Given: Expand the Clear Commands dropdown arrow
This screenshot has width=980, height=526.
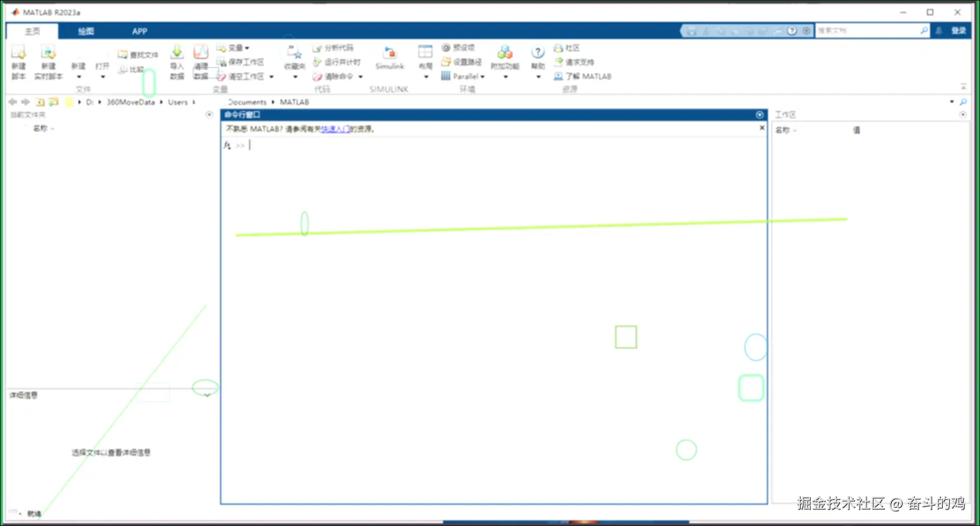Looking at the screenshot, I should (x=360, y=77).
